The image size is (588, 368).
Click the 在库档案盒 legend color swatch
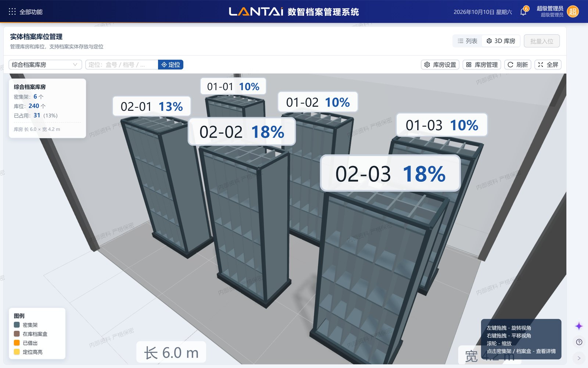pos(17,334)
